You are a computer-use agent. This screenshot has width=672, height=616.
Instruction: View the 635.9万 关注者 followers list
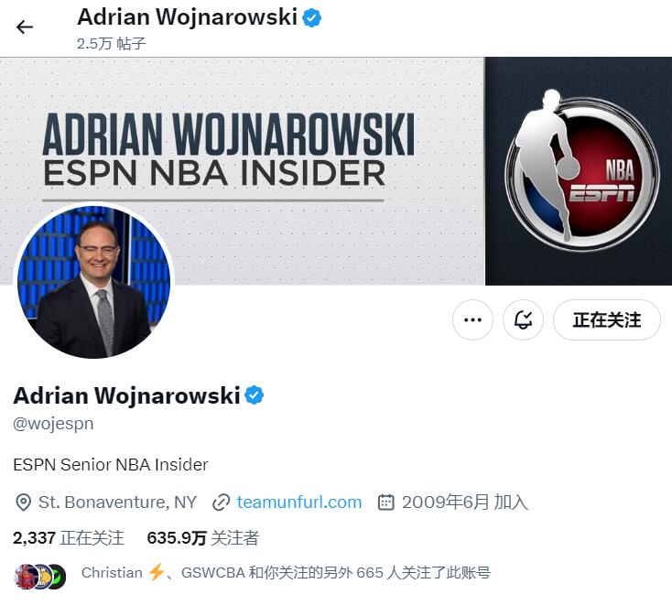tap(202, 538)
